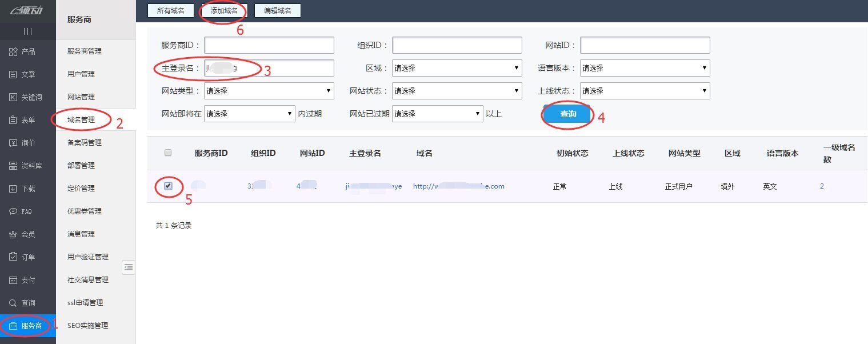868x344 pixels.
Task: Collapse the submenu with the panel toggle icon
Action: [x=129, y=267]
